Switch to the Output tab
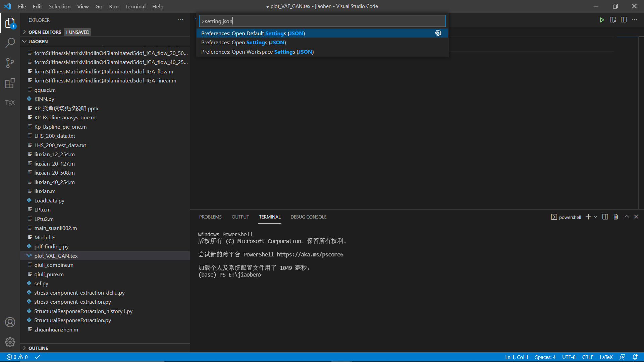 point(240,217)
